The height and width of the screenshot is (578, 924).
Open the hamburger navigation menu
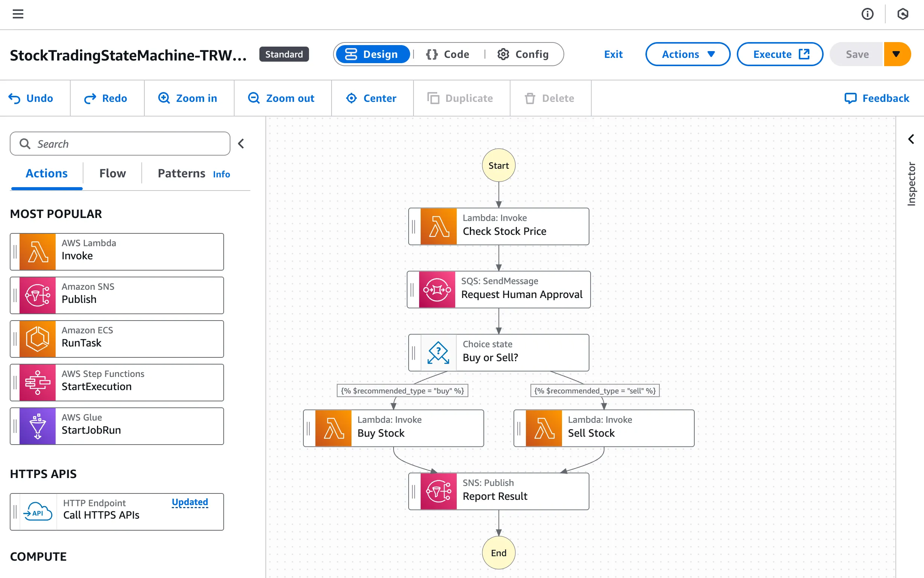[18, 14]
